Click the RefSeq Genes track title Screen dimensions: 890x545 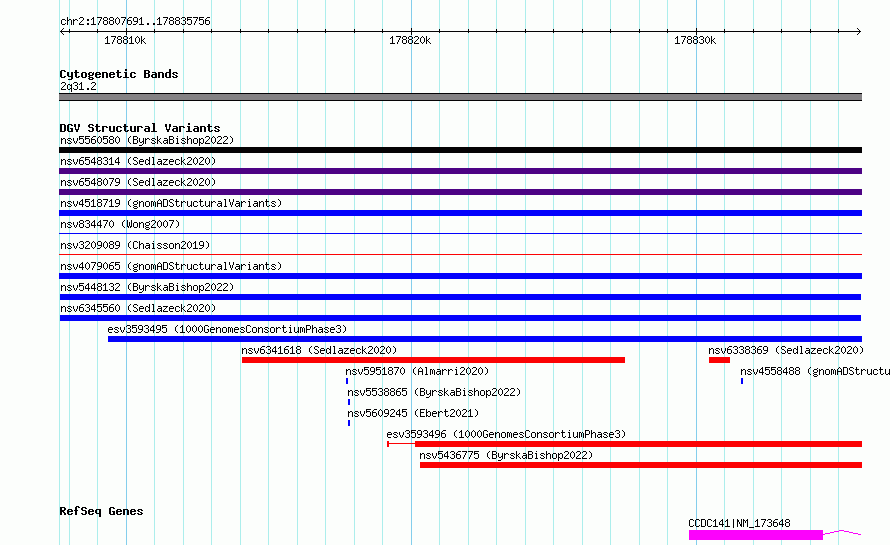click(101, 511)
